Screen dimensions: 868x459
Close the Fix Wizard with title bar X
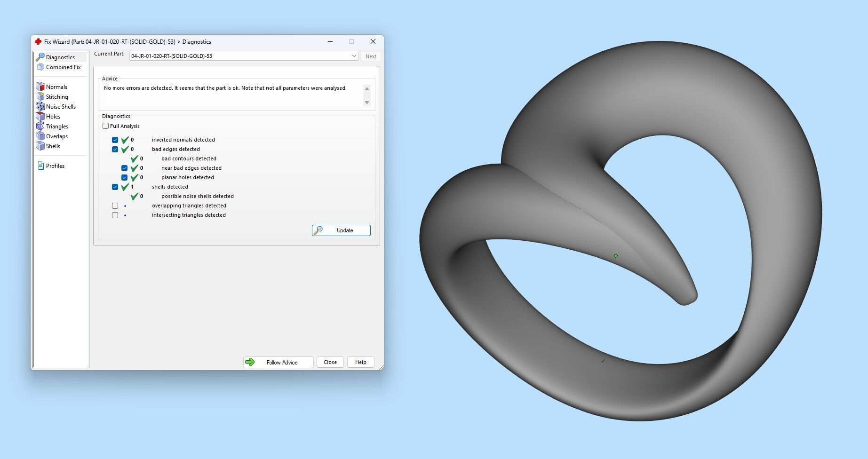click(373, 41)
